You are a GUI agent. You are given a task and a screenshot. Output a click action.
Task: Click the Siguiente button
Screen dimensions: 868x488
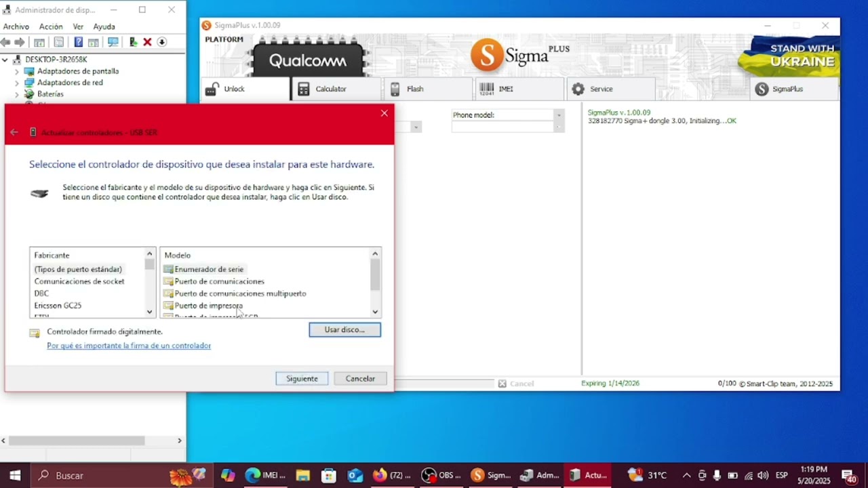[302, 379]
